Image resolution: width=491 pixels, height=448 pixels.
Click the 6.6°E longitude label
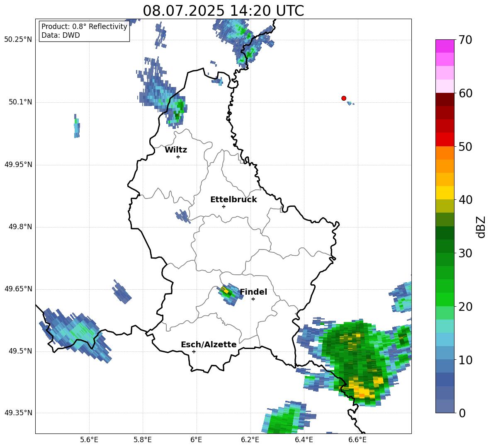[357, 440]
